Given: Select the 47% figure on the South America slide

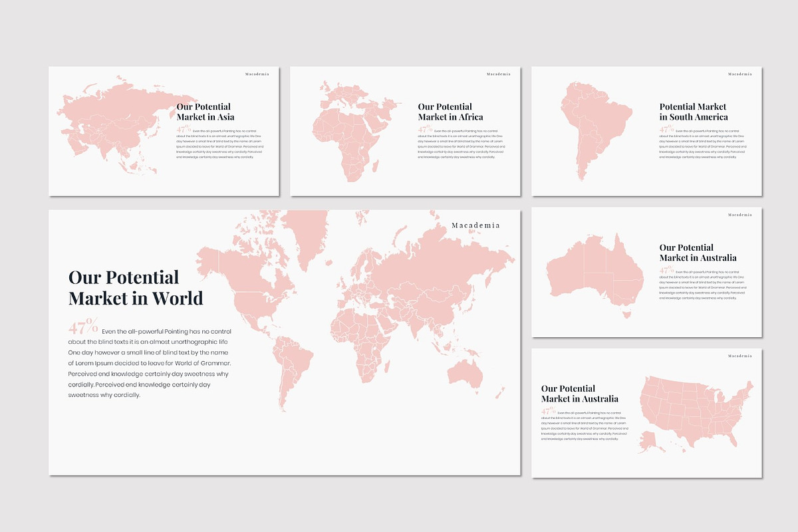Looking at the screenshot, I should [x=666, y=129].
